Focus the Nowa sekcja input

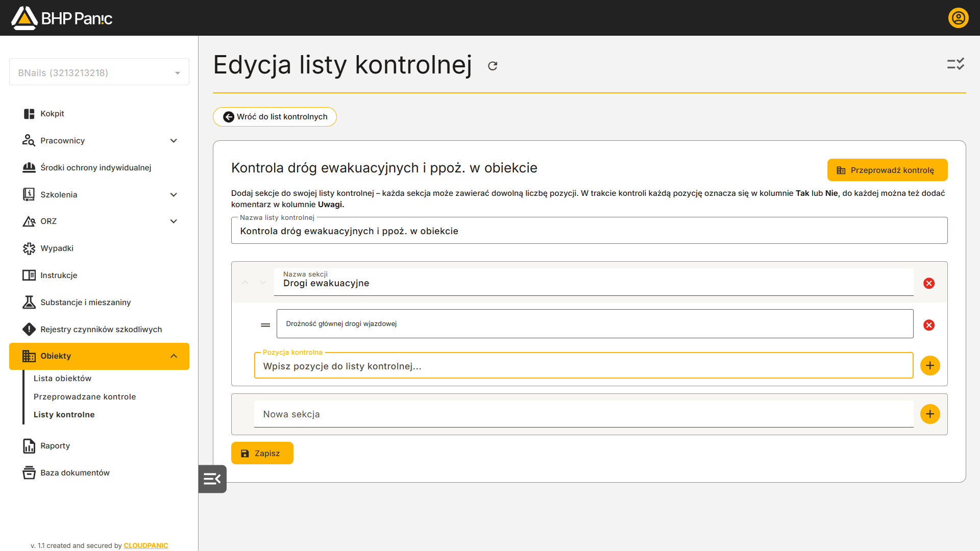click(583, 414)
